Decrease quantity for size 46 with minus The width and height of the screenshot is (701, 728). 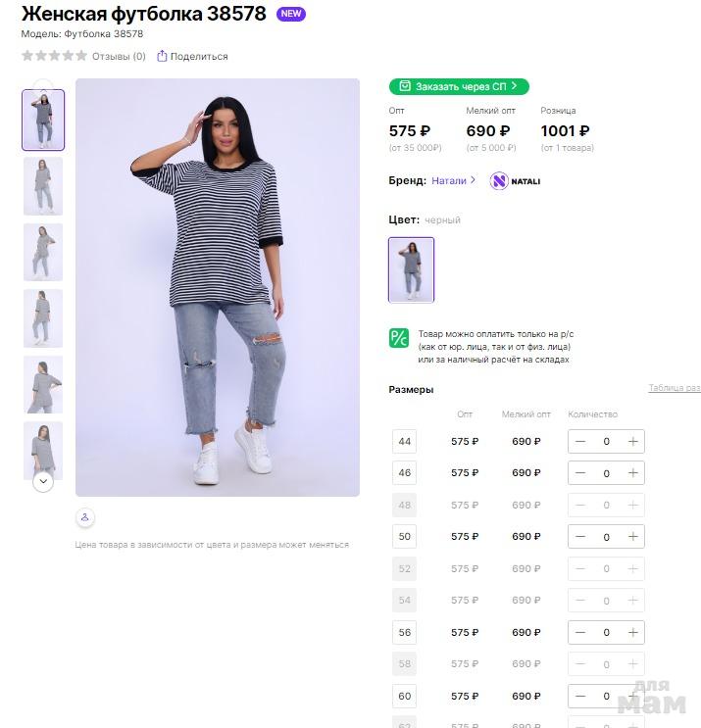580,473
